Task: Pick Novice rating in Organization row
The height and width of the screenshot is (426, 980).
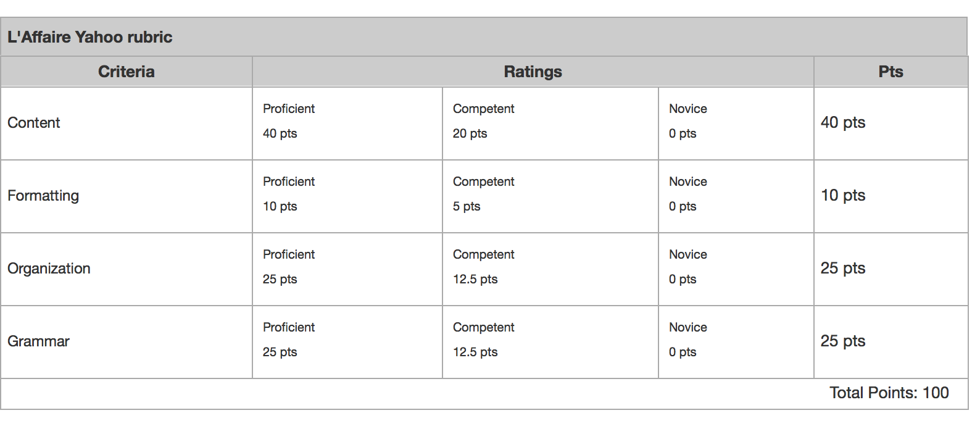Action: tap(736, 268)
